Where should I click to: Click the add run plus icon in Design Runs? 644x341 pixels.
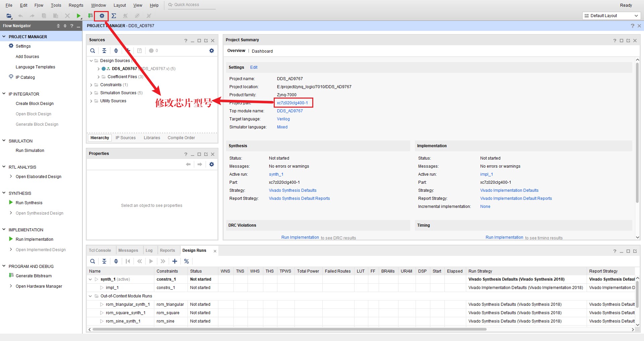(x=175, y=261)
